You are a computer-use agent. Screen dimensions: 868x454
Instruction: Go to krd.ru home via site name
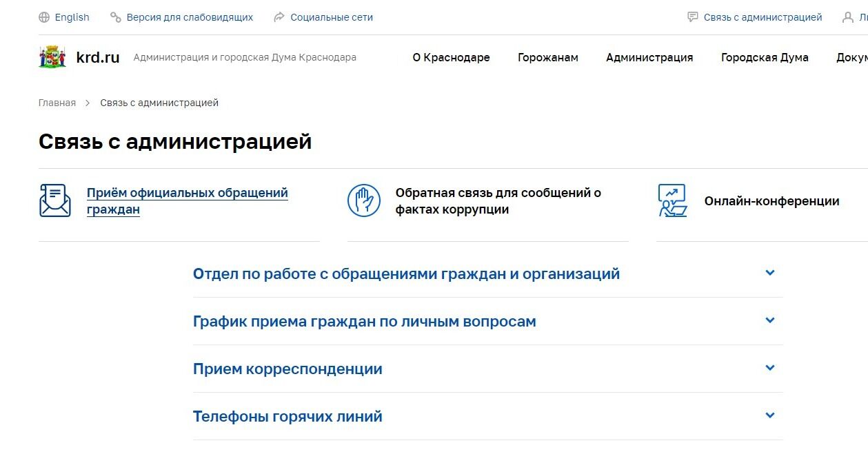98,57
